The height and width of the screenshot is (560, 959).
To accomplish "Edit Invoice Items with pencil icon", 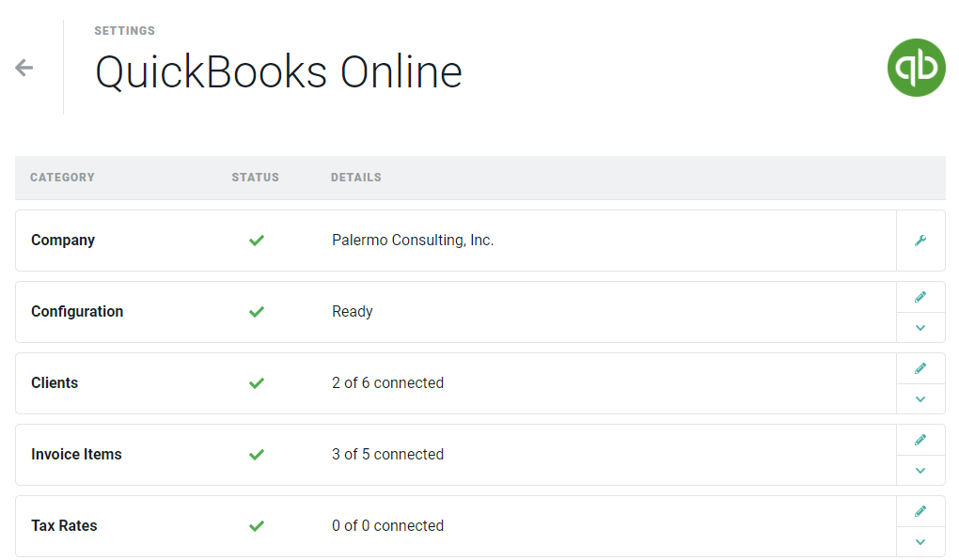I will click(x=920, y=440).
